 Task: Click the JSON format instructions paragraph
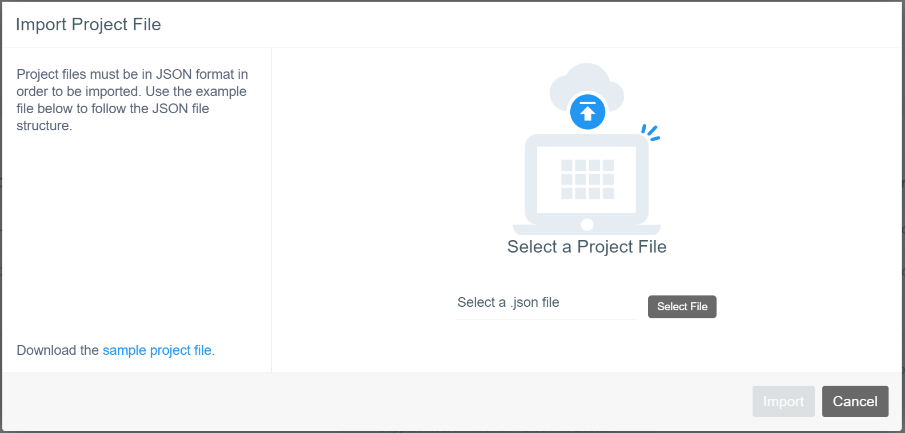coord(133,100)
